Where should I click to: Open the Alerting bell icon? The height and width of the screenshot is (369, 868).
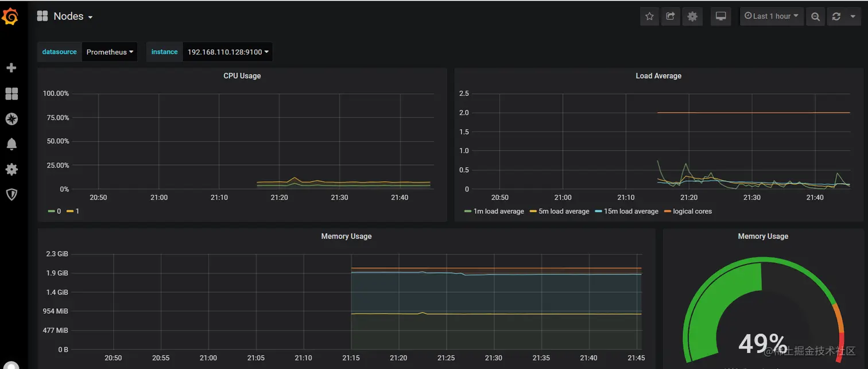coord(11,144)
